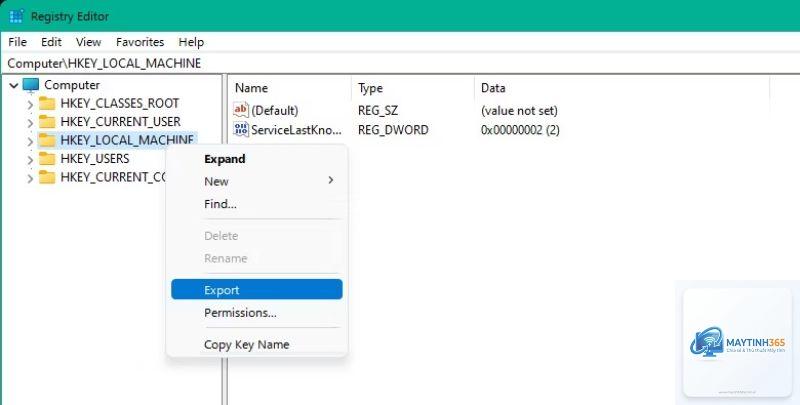Image resolution: width=800 pixels, height=405 pixels.
Task: Select the (Default) value name
Action: pyautogui.click(x=275, y=111)
